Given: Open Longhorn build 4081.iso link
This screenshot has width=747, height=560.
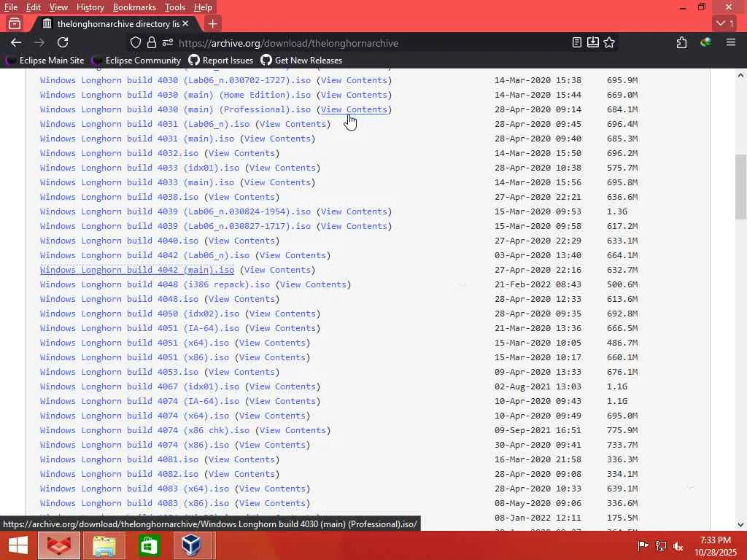Looking at the screenshot, I should (x=119, y=459).
